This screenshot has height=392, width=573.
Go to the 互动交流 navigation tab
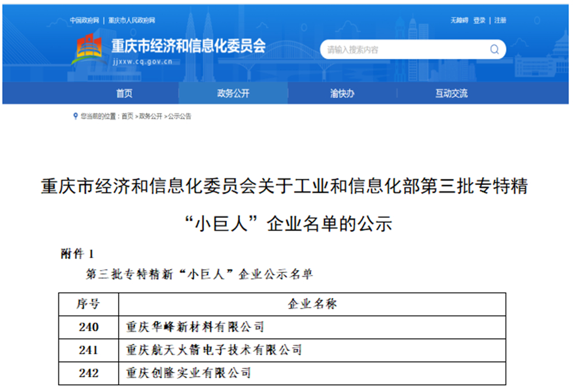(x=451, y=93)
